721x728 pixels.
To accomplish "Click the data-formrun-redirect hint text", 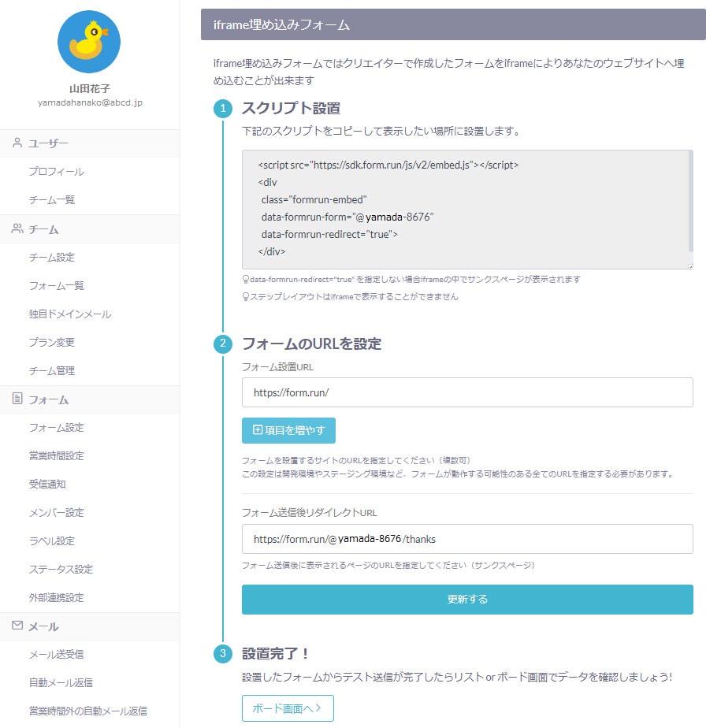I will [411, 280].
